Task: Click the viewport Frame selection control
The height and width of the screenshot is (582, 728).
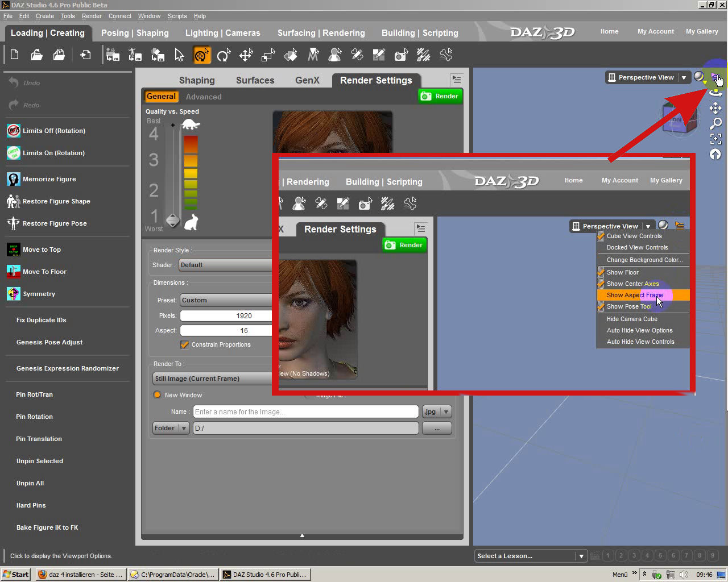Action: click(x=715, y=139)
